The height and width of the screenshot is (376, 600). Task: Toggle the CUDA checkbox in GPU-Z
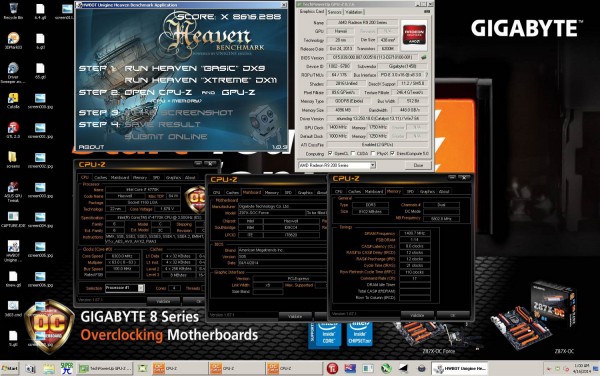[x=352, y=153]
